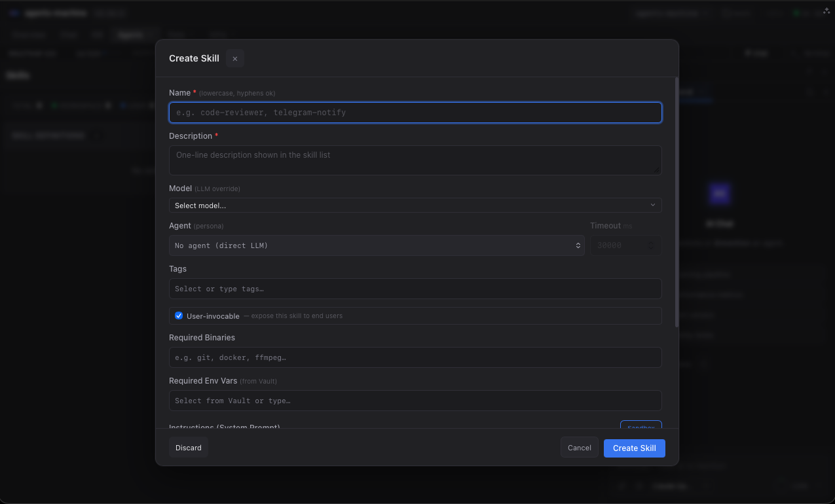Click the Required Binaries input field
The height and width of the screenshot is (504, 835).
415,357
